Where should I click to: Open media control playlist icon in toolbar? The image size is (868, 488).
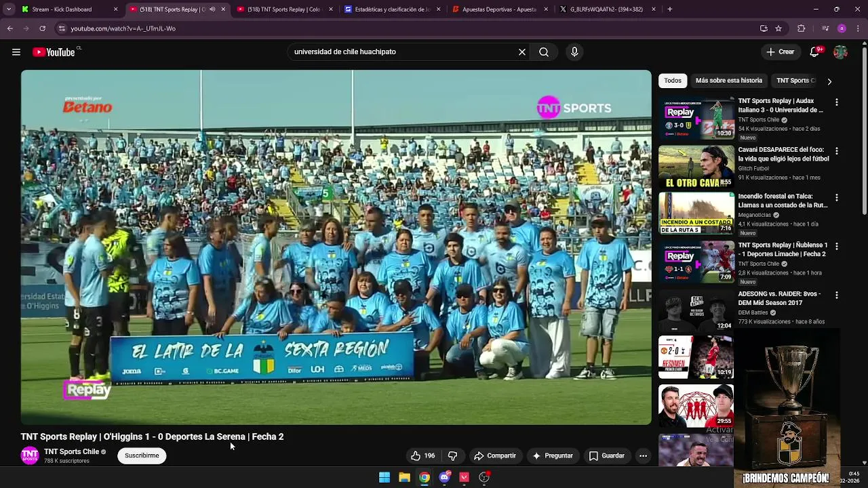coord(825,28)
